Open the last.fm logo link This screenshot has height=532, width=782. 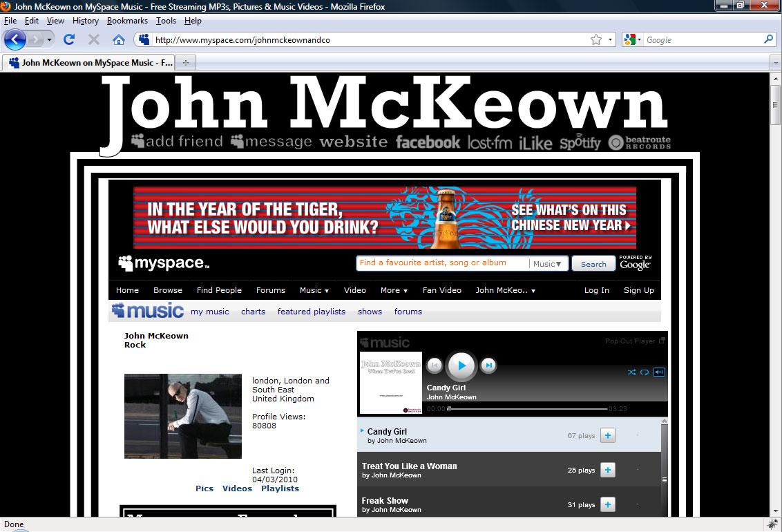490,143
